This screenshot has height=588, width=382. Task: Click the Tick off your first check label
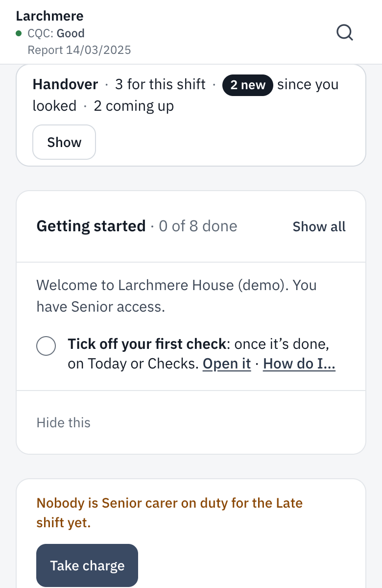pos(147,344)
